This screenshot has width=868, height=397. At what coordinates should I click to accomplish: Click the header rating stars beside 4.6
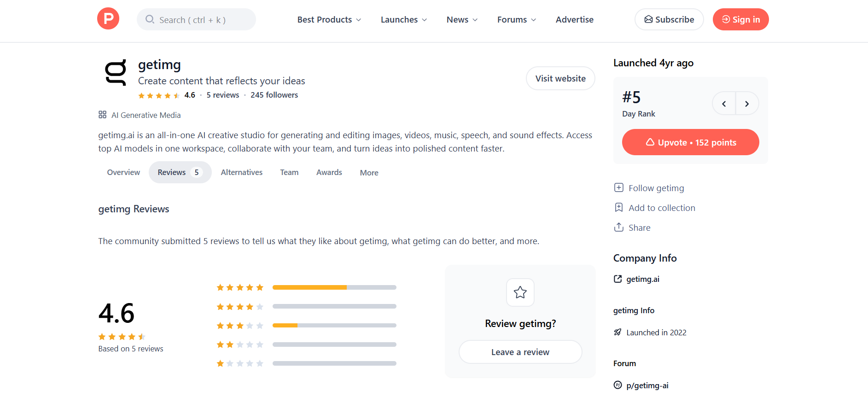(159, 95)
